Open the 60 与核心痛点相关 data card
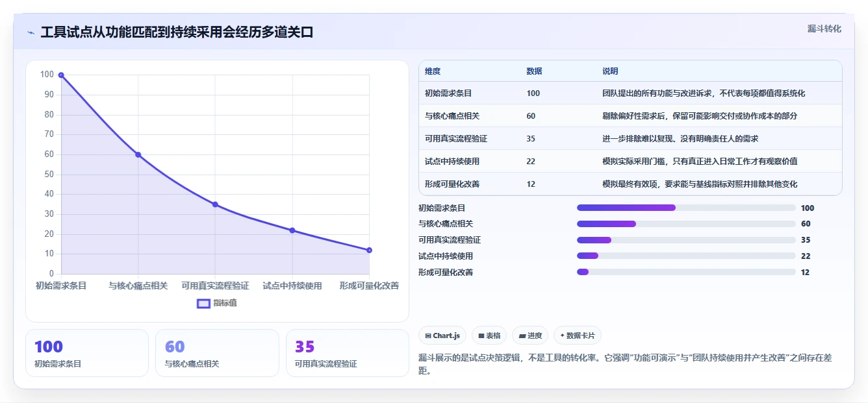 click(217, 353)
